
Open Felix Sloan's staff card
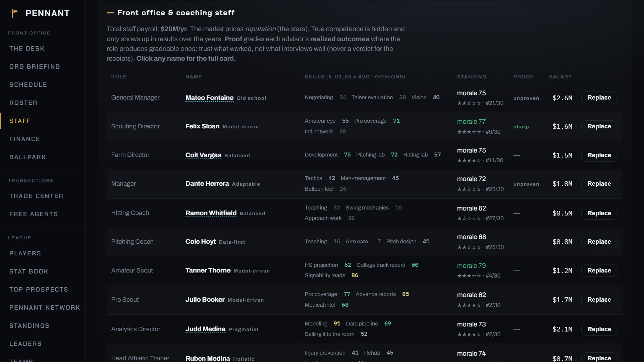click(x=202, y=126)
